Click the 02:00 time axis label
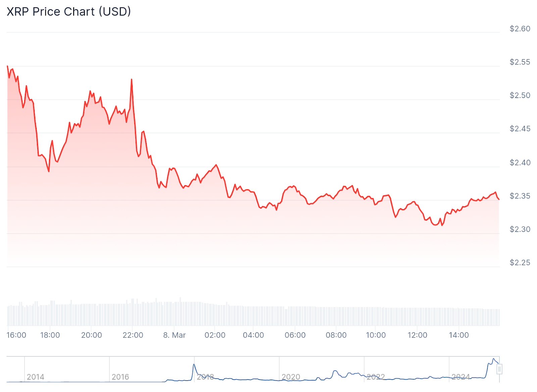Screen dimensions: 537x392 click(215, 335)
